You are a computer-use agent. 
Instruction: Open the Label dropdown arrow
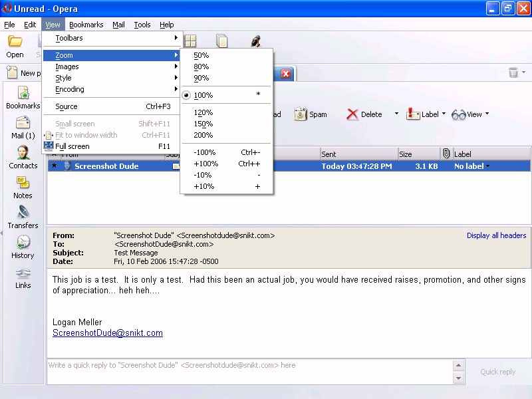(444, 114)
